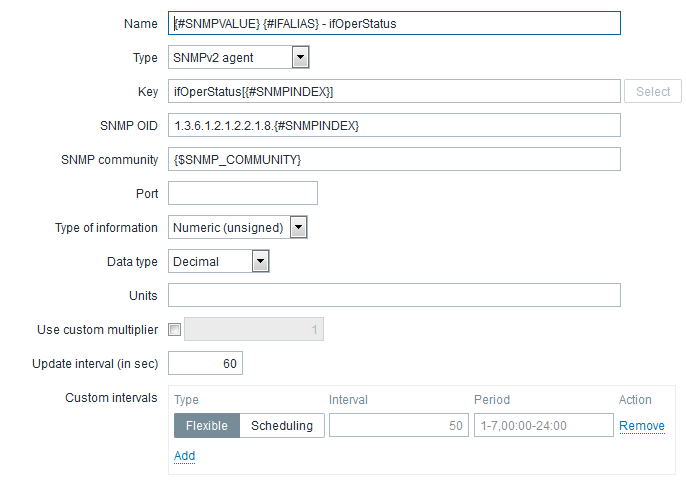This screenshot has height=483, width=686.
Task: Edit the SNMP community field
Action: (x=394, y=160)
